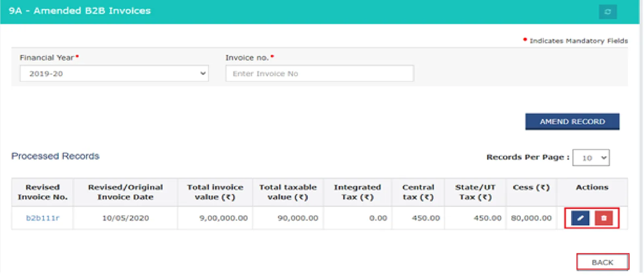644x276 pixels.
Task: Delete the b2b111r invoice record
Action: (603, 218)
